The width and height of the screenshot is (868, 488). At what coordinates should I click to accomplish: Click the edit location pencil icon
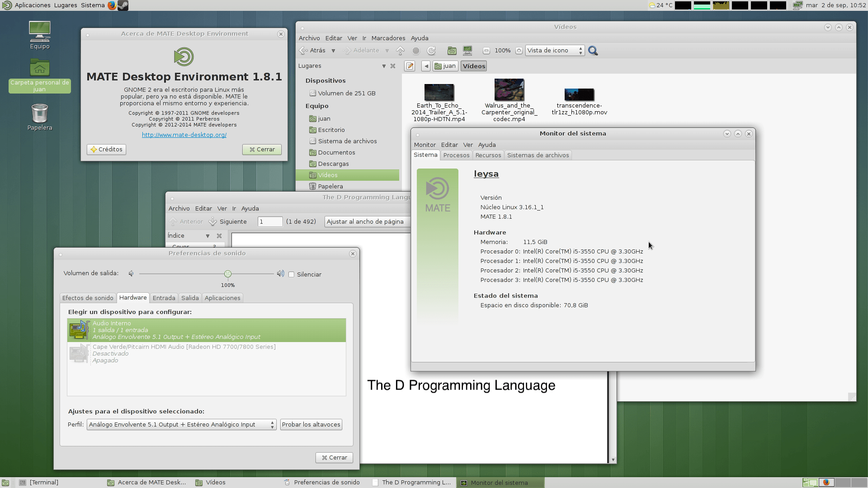pyautogui.click(x=410, y=66)
